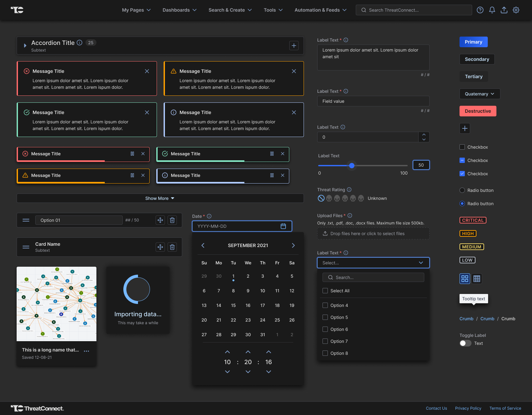Expand the Accordion Title section
Viewport: 532px width, 415px height.
25,46
